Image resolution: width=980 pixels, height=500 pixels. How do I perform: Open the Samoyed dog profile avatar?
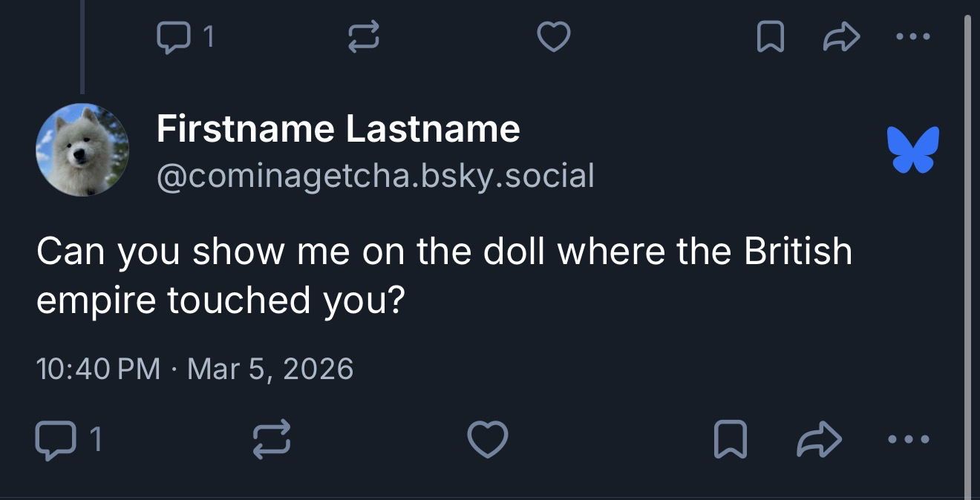tap(82, 150)
